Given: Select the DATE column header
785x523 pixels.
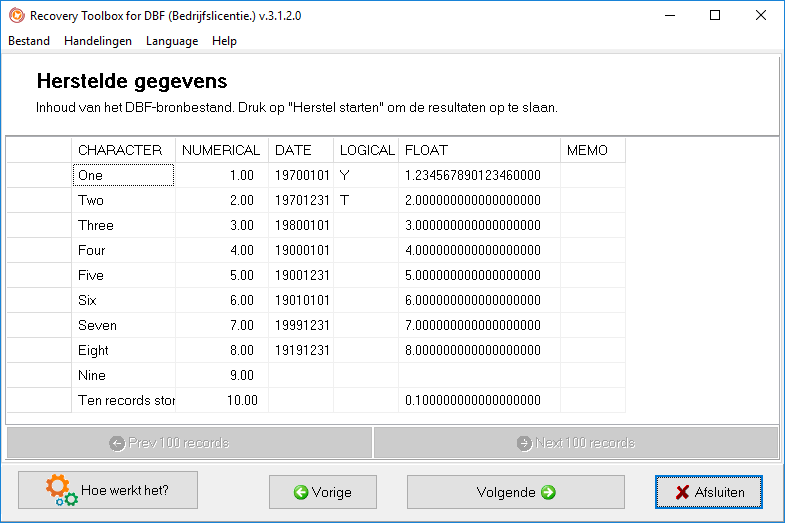Looking at the screenshot, I should pyautogui.click(x=301, y=150).
